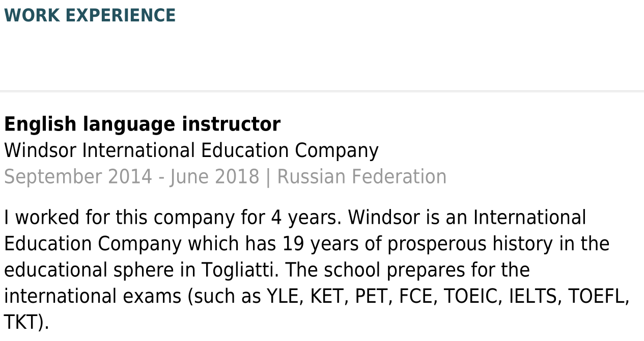The height and width of the screenshot is (341, 644).
Task: Click the English language instructor job title
Action: click(142, 124)
